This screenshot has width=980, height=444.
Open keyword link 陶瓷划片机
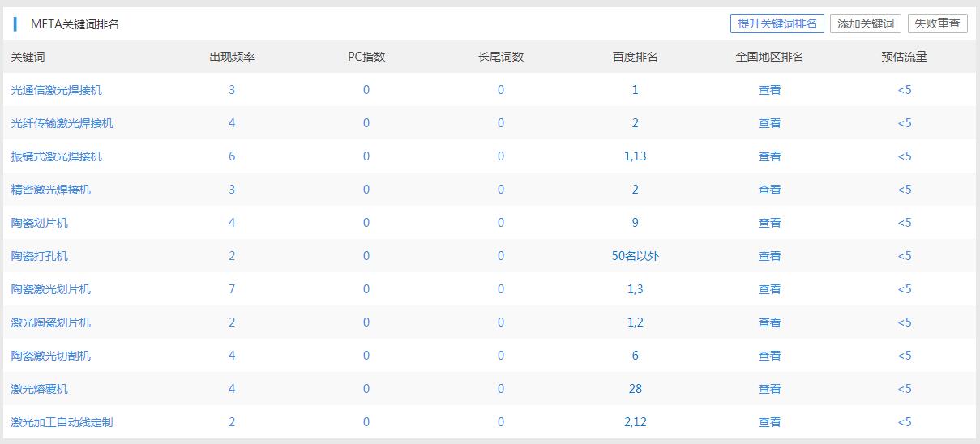[40, 223]
